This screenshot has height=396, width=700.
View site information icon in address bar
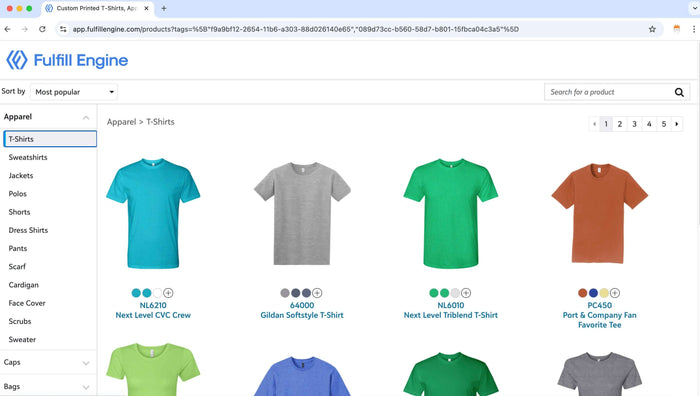(63, 29)
